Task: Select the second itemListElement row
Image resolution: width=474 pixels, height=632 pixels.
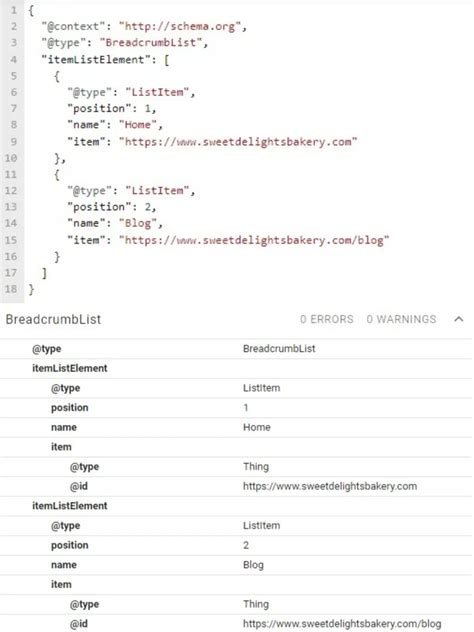Action: [x=236, y=506]
